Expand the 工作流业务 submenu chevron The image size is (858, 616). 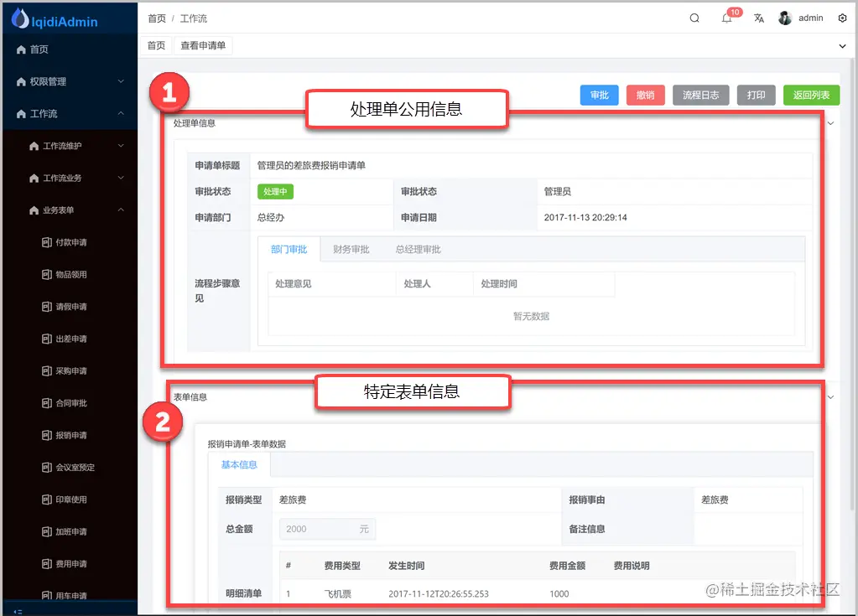(121, 178)
